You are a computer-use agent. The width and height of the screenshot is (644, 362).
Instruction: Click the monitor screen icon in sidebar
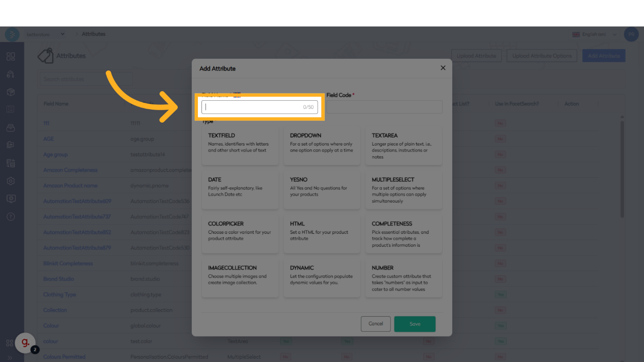(x=11, y=199)
